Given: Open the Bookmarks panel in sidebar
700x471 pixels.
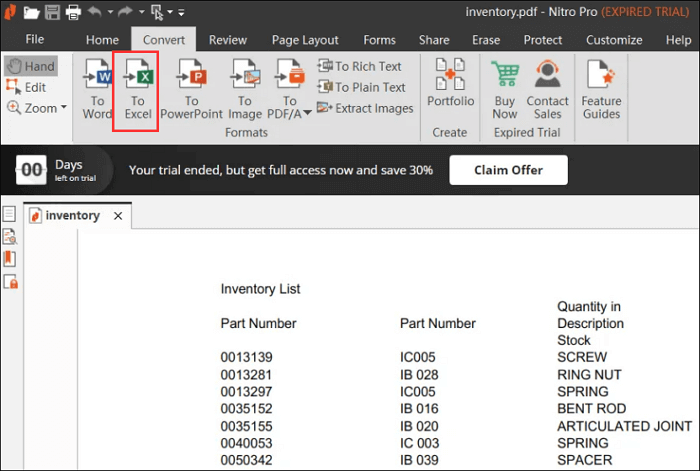Looking at the screenshot, I should pyautogui.click(x=9, y=259).
